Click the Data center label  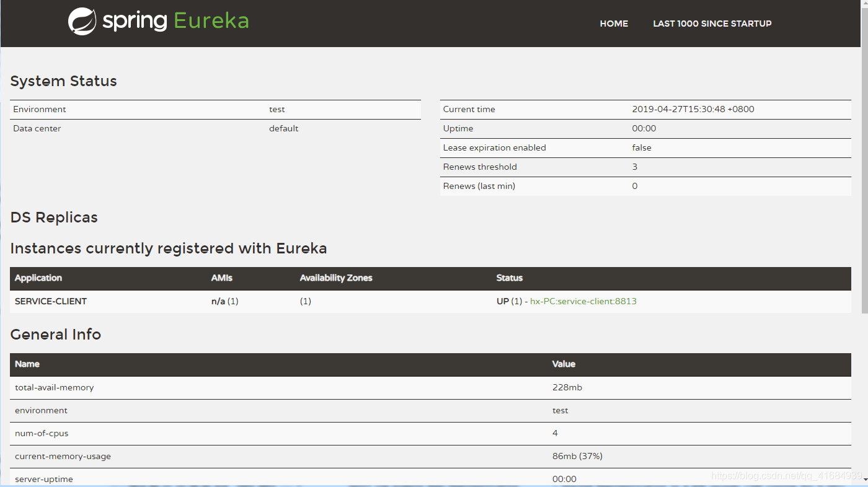pos(37,128)
